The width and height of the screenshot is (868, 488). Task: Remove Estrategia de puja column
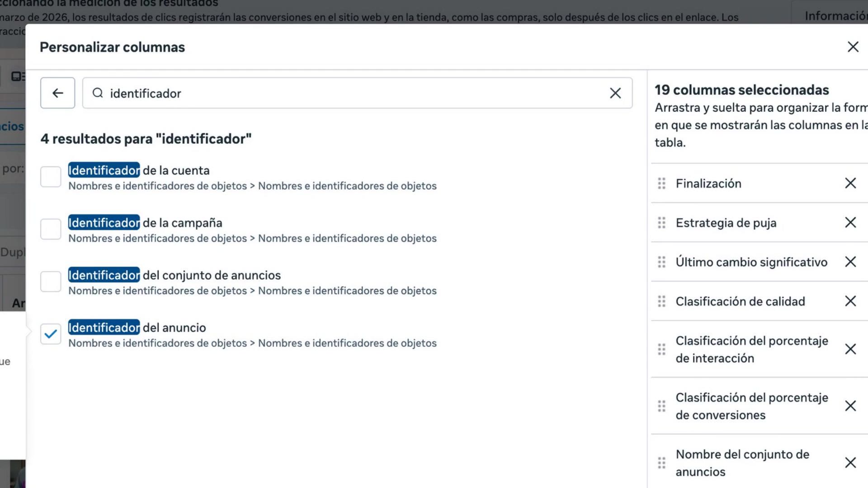coord(850,222)
